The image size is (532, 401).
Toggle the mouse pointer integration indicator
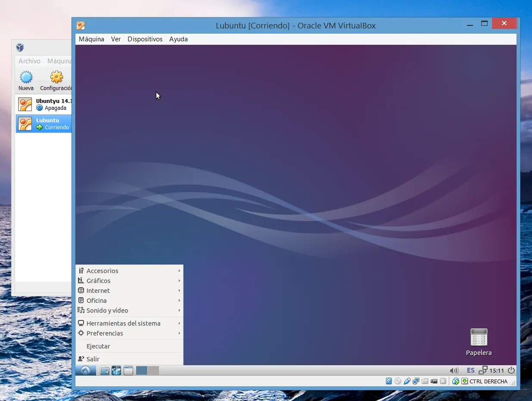(x=455, y=381)
